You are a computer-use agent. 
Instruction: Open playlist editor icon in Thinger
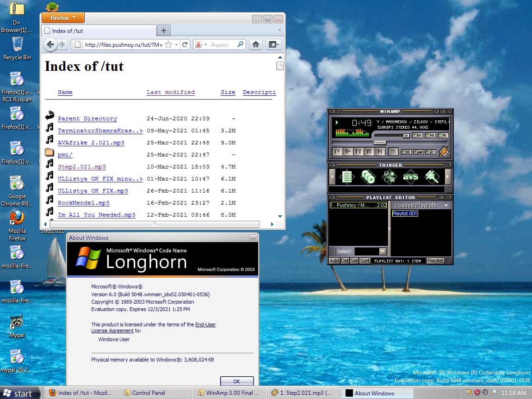click(x=347, y=177)
